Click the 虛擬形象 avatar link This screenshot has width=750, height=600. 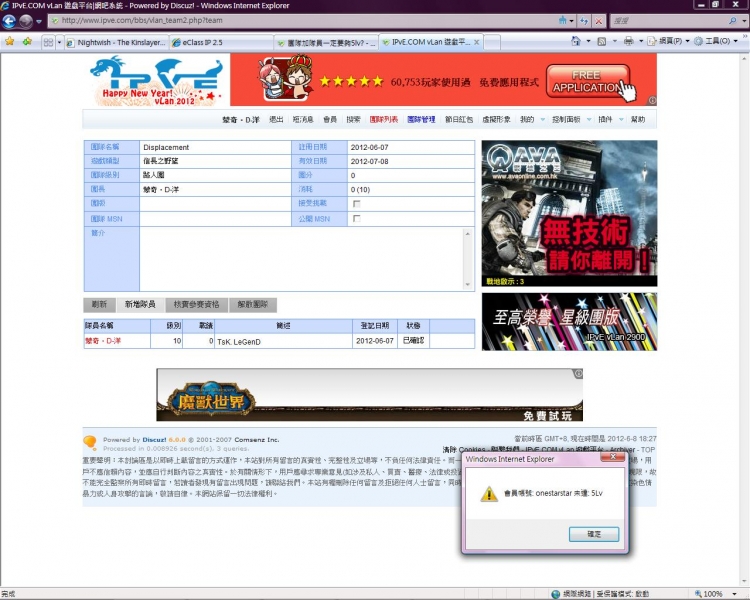(x=496, y=120)
